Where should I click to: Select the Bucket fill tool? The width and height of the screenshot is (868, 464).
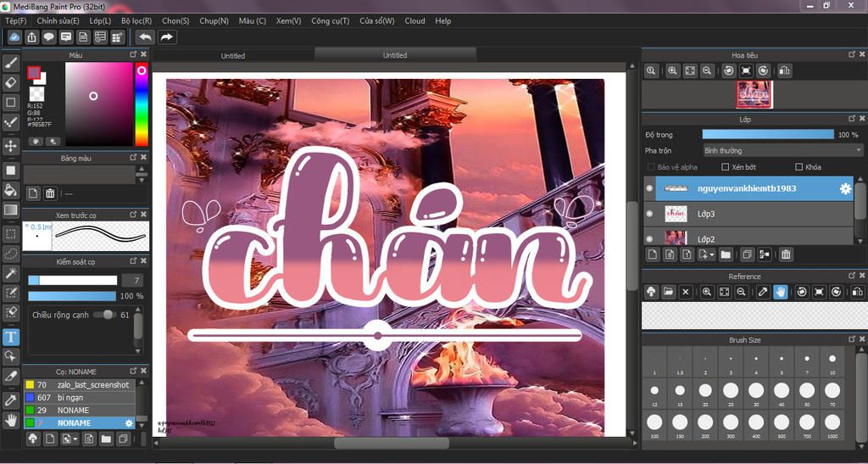click(x=10, y=190)
